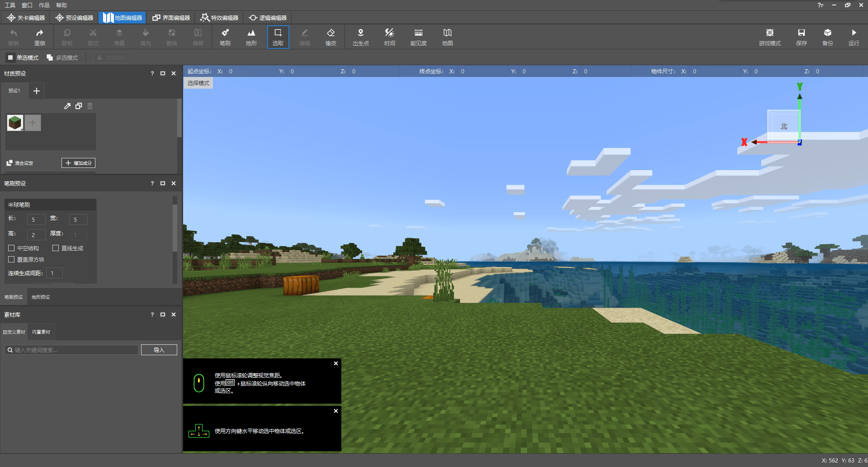Open the Time (时间) setting

click(390, 37)
